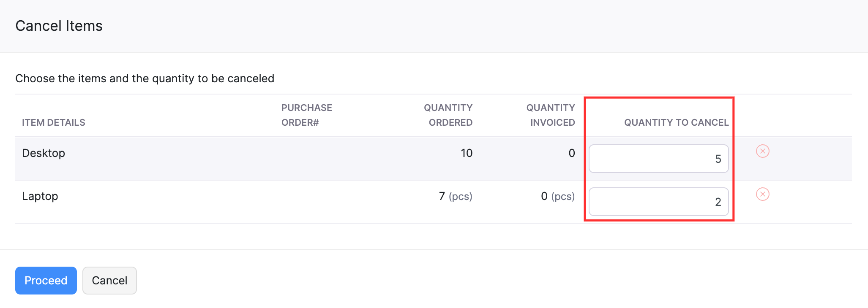Select the Laptop item label
Viewport: 868px width, 308px height.
click(x=40, y=196)
